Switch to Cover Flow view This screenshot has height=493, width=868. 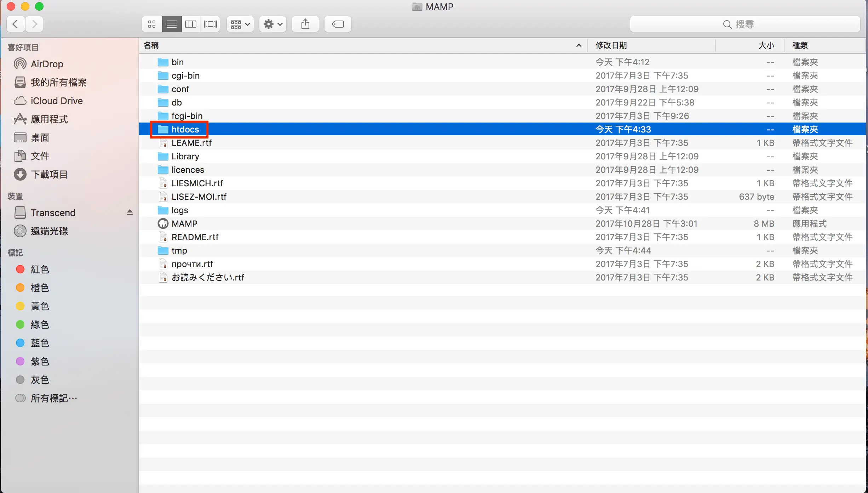coord(211,24)
